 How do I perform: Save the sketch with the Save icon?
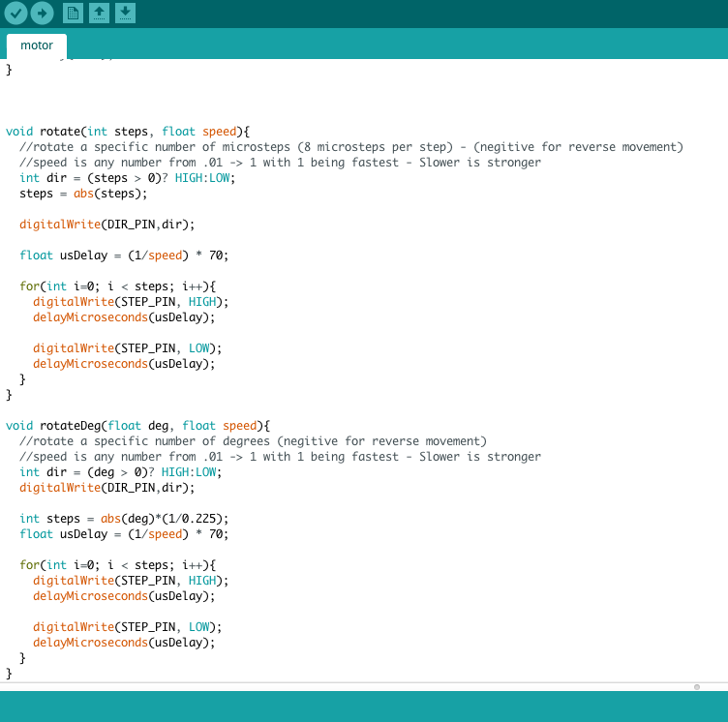(125, 13)
